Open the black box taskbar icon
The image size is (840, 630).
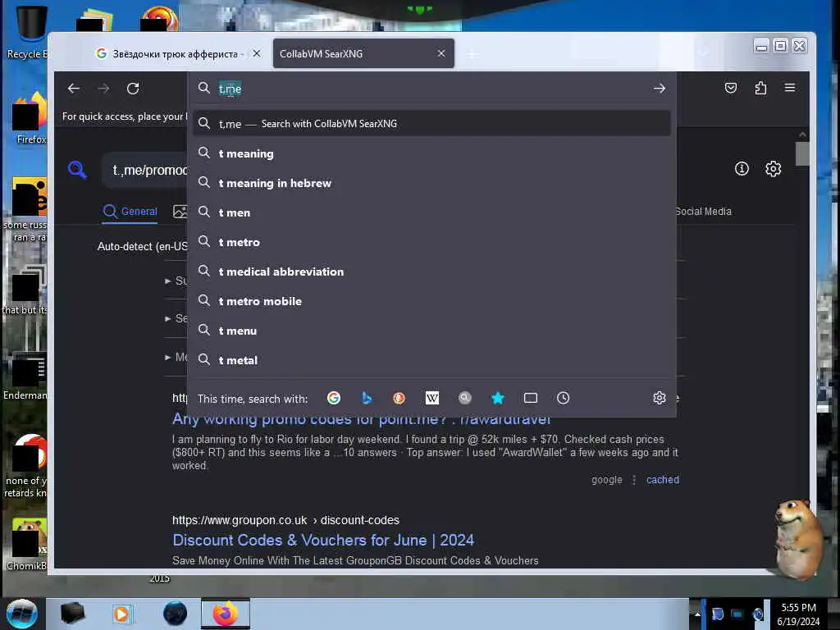point(72,614)
